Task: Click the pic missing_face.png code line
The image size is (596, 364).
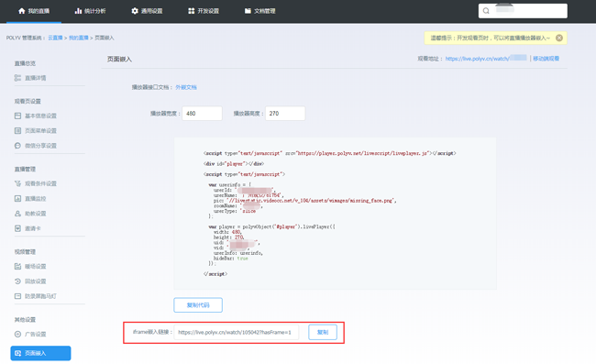Action: pos(304,200)
